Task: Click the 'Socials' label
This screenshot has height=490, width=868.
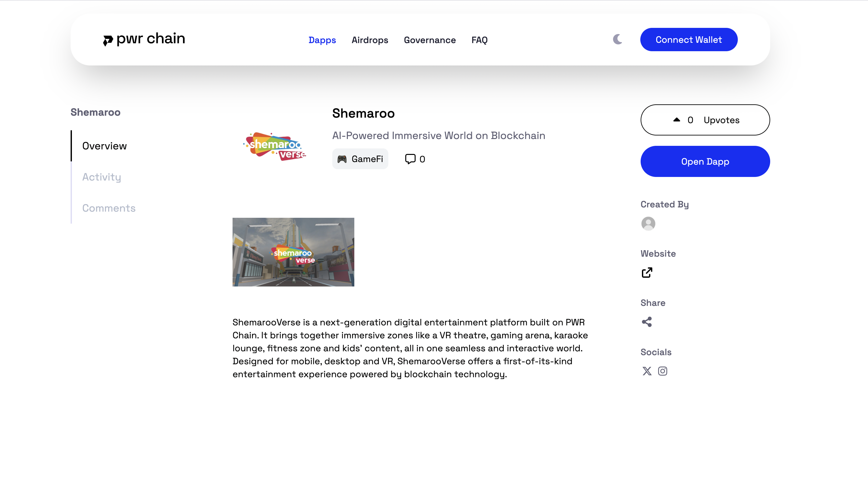Action: (x=656, y=352)
